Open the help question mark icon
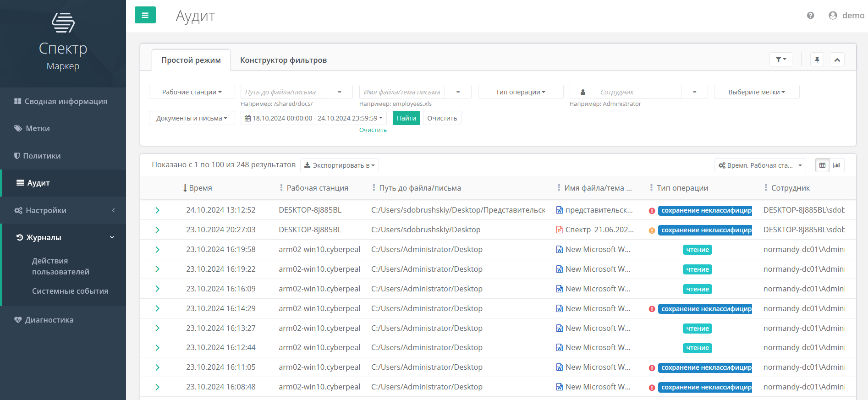The image size is (868, 400). 810,16
